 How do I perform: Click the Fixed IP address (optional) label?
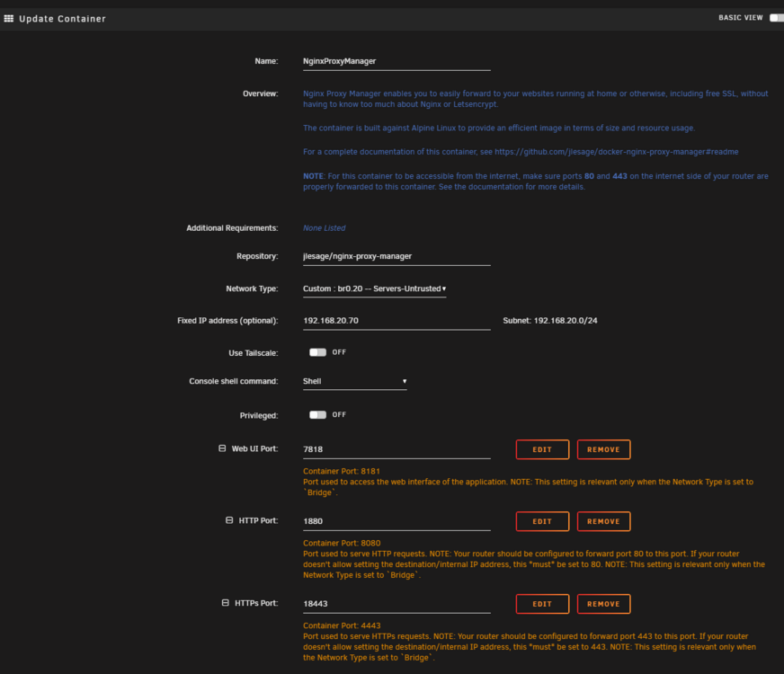[x=227, y=321]
